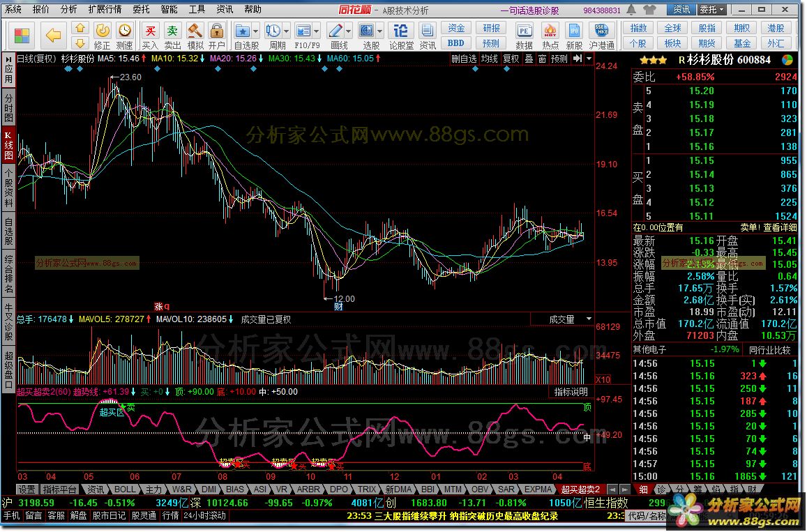Viewport: 807px width, 532px height.
Task: Select the 个股资料 sidebar tab
Action: point(9,188)
